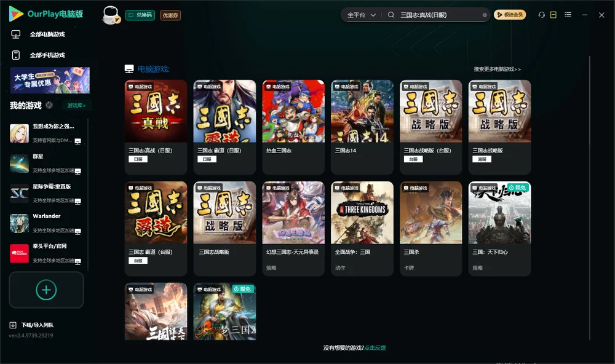Click the download queue icon
The image size is (615, 364).
tap(13, 325)
